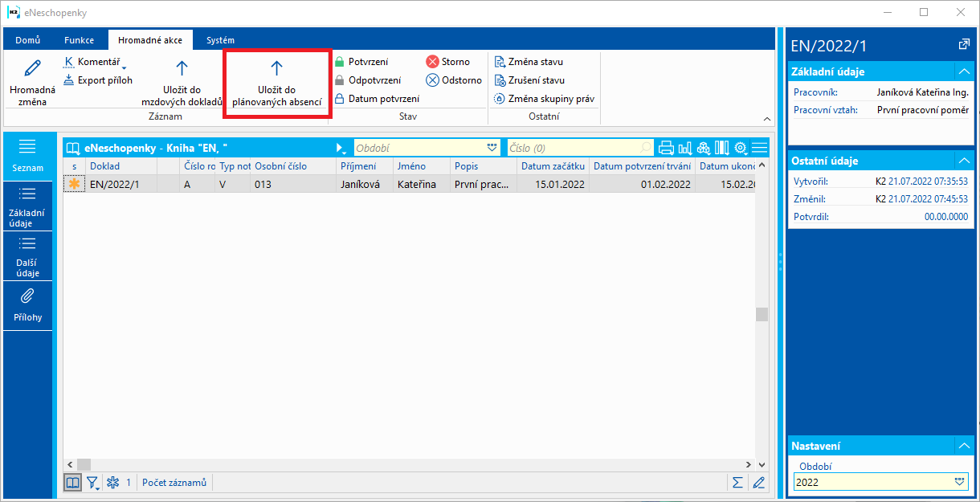Click the Hromadná změna pencil button
This screenshot has width=980, height=502.
coord(32,82)
